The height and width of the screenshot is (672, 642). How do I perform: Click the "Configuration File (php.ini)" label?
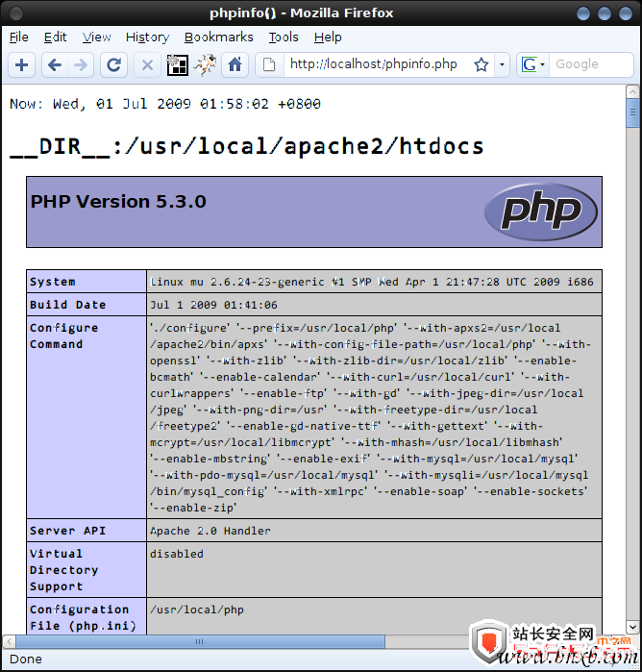(x=84, y=617)
